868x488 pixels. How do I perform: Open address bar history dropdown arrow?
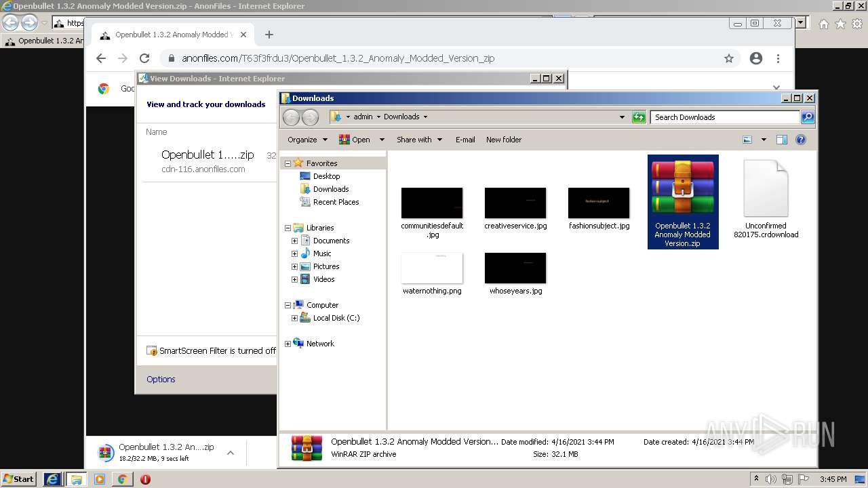(622, 117)
